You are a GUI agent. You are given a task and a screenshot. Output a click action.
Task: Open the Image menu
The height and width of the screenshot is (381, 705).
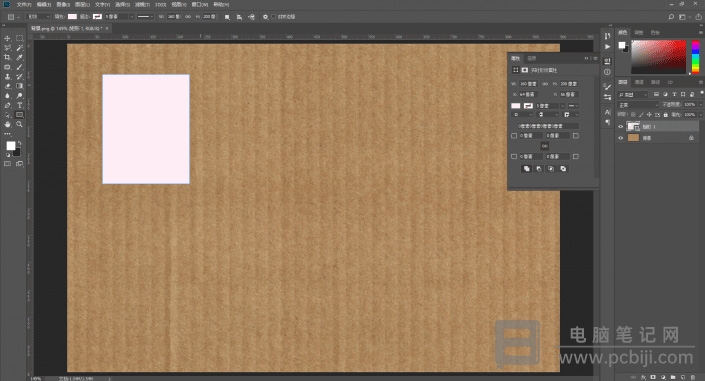point(63,4)
